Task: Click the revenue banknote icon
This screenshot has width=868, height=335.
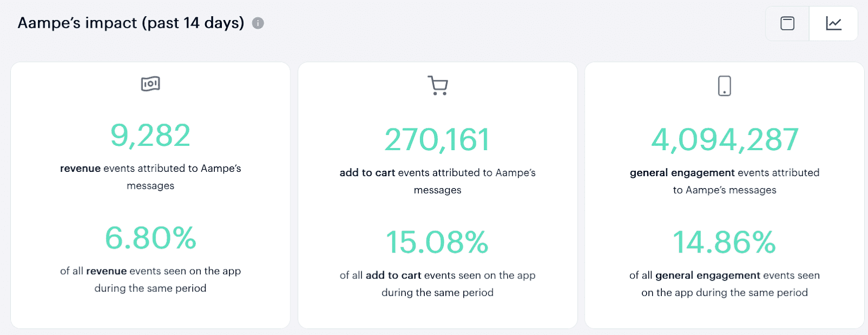Action: pyautogui.click(x=150, y=84)
